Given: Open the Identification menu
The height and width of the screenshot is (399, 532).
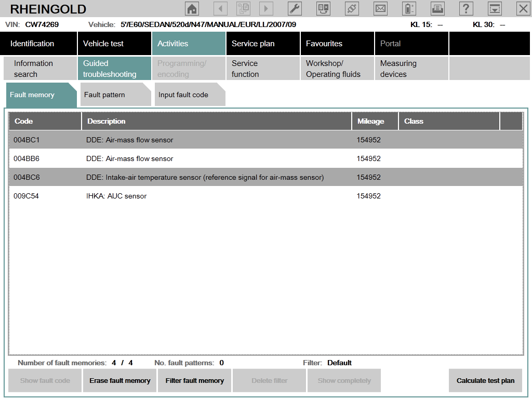Looking at the screenshot, I should 38,44.
